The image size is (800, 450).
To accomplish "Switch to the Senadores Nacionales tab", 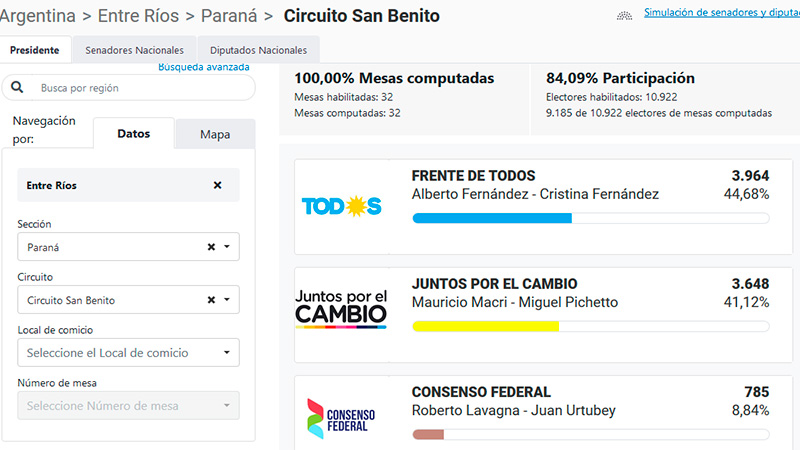I will click(x=134, y=50).
